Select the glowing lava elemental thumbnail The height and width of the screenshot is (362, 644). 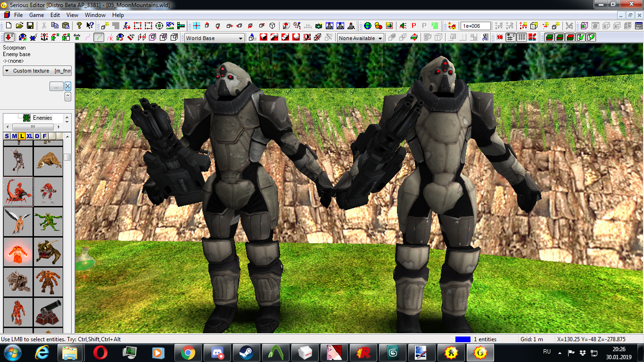click(x=18, y=252)
